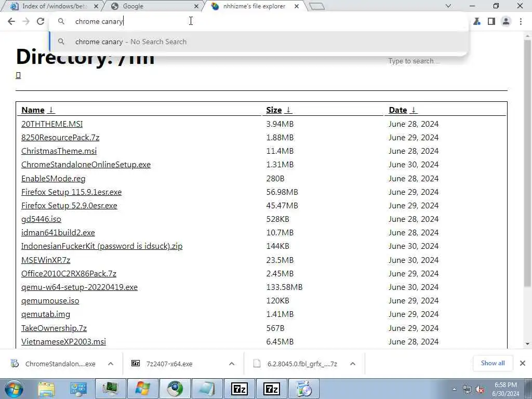
Task: Click the muted volume tray icon
Action: [480, 390]
